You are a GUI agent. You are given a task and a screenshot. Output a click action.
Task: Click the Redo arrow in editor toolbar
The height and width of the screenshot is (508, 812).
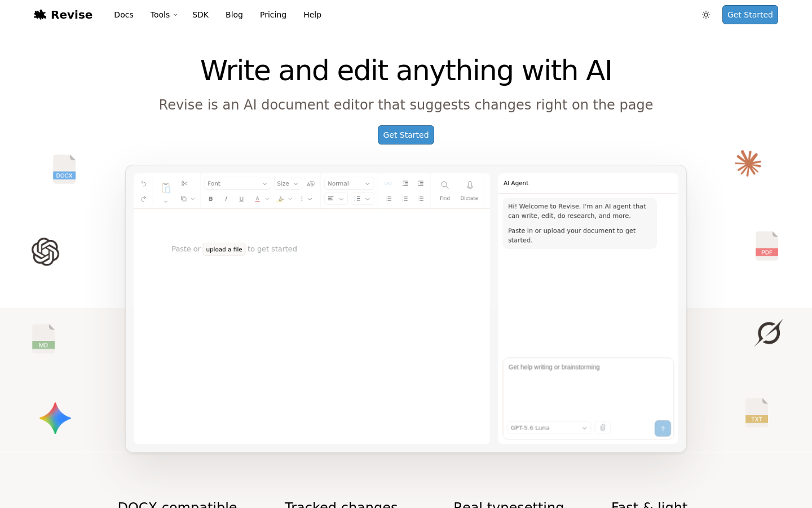144,199
